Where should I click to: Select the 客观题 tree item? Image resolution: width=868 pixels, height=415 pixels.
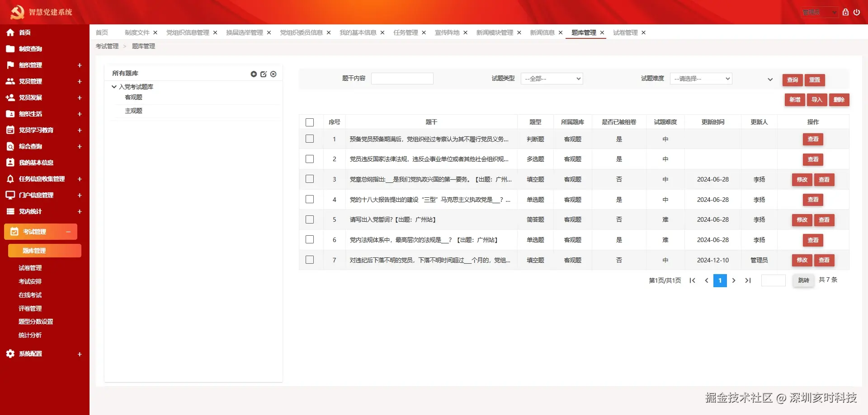pyautogui.click(x=133, y=97)
